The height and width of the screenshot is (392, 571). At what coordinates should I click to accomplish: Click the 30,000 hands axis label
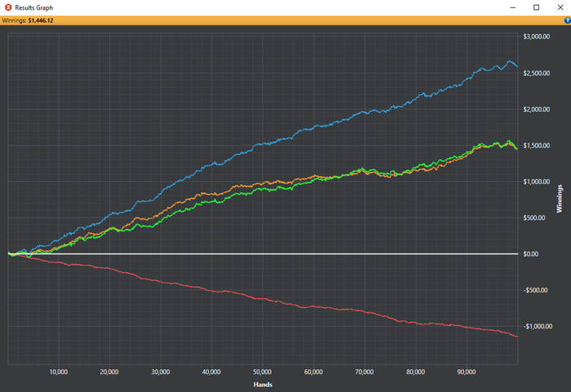(x=161, y=372)
